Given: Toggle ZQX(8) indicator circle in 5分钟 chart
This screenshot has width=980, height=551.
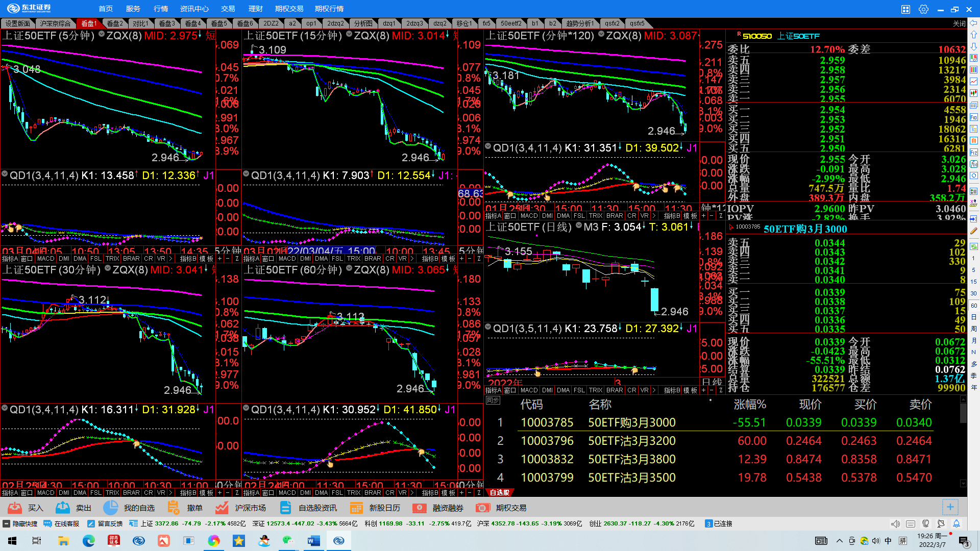Looking at the screenshot, I should click(102, 35).
